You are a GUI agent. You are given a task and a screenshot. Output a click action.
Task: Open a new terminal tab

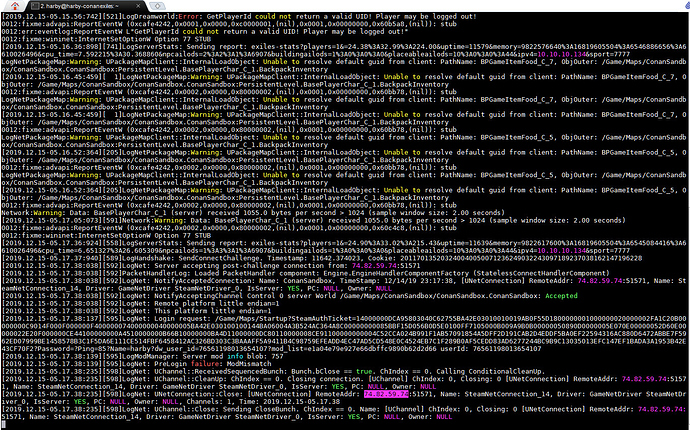[158, 6]
